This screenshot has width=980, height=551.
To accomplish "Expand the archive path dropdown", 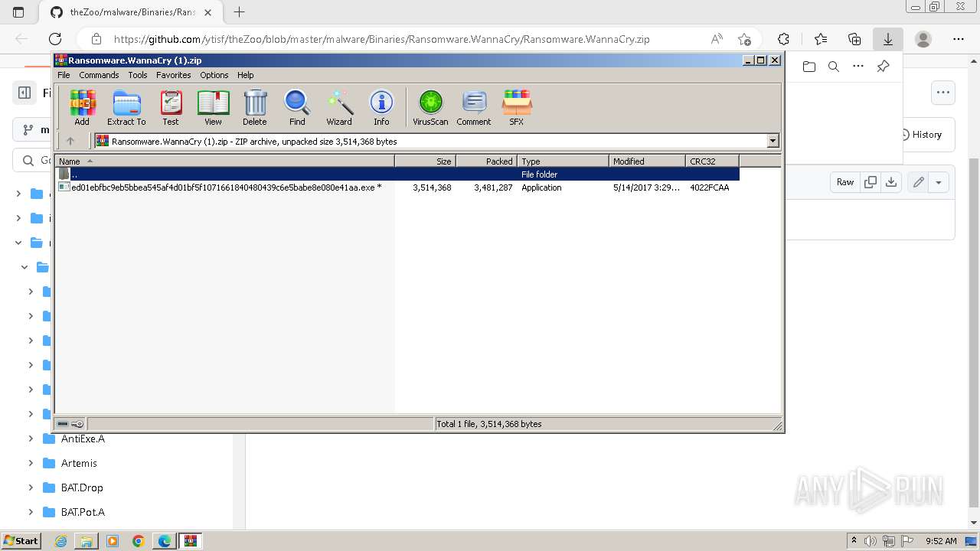I will [773, 141].
